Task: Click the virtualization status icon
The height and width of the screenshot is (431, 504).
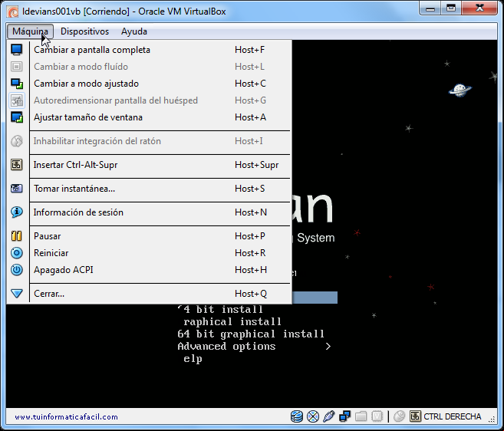Action: coord(377,416)
